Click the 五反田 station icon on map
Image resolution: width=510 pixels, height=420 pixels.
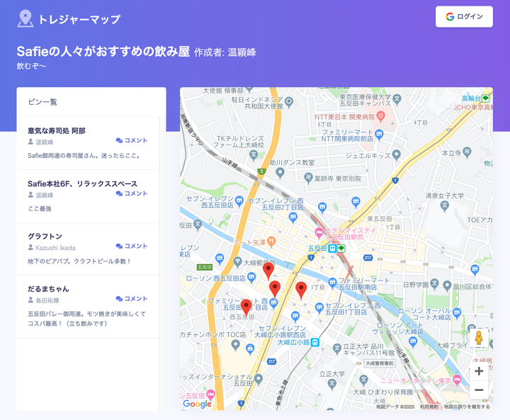(x=332, y=249)
